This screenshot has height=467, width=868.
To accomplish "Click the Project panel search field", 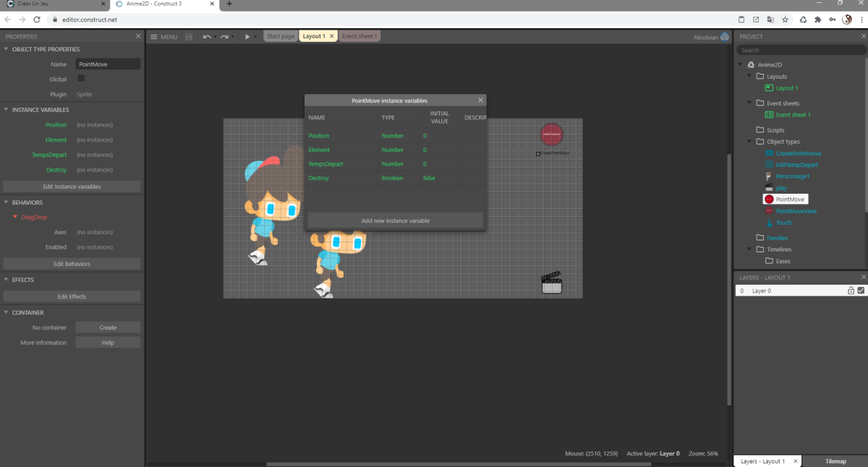I will tap(800, 49).
